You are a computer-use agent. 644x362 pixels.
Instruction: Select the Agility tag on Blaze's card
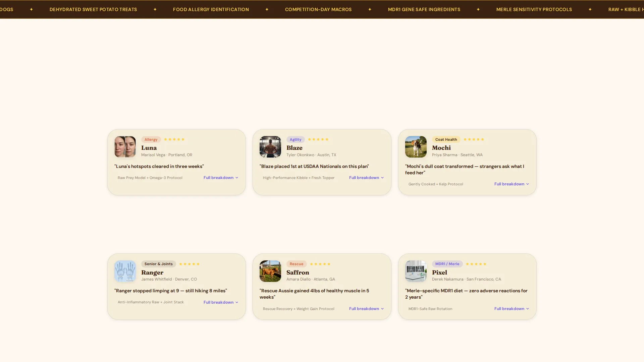click(x=296, y=139)
